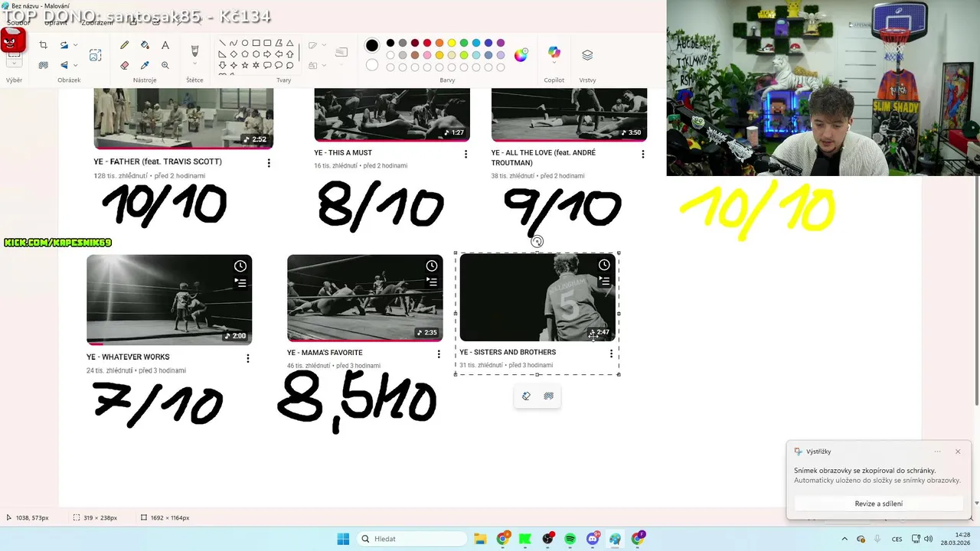Choose the Rectangle shape
This screenshot has height=551, width=980.
[256, 43]
